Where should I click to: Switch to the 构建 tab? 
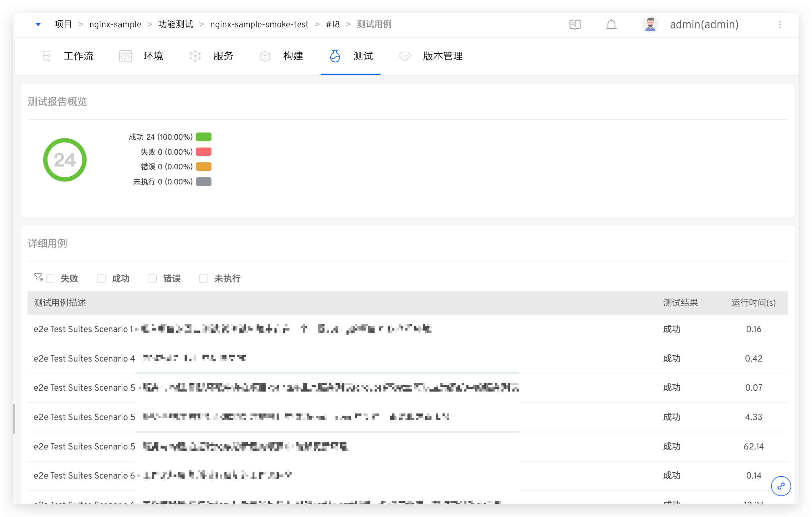(x=293, y=56)
